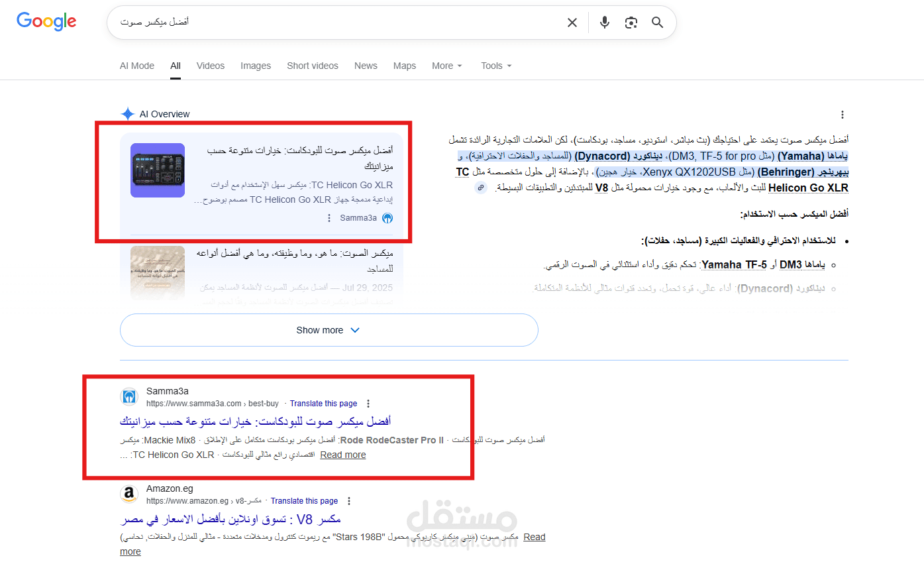The height and width of the screenshot is (562, 924).
Task: Start voice search with the microphone icon
Action: coord(605,23)
